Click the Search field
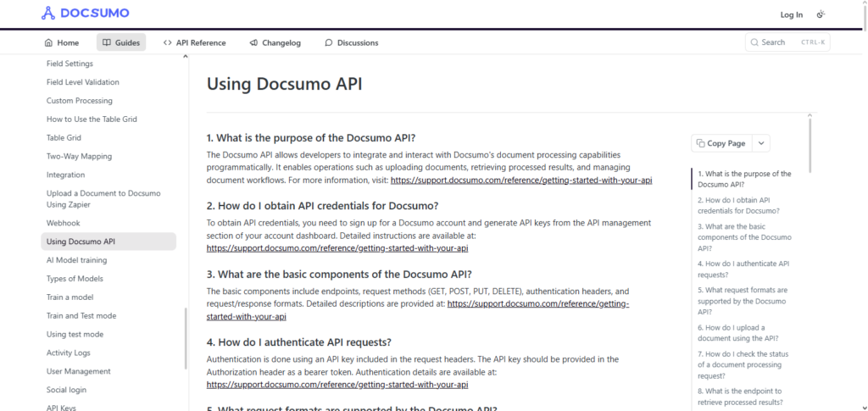Image resolution: width=868 pixels, height=411 pixels. tap(787, 42)
